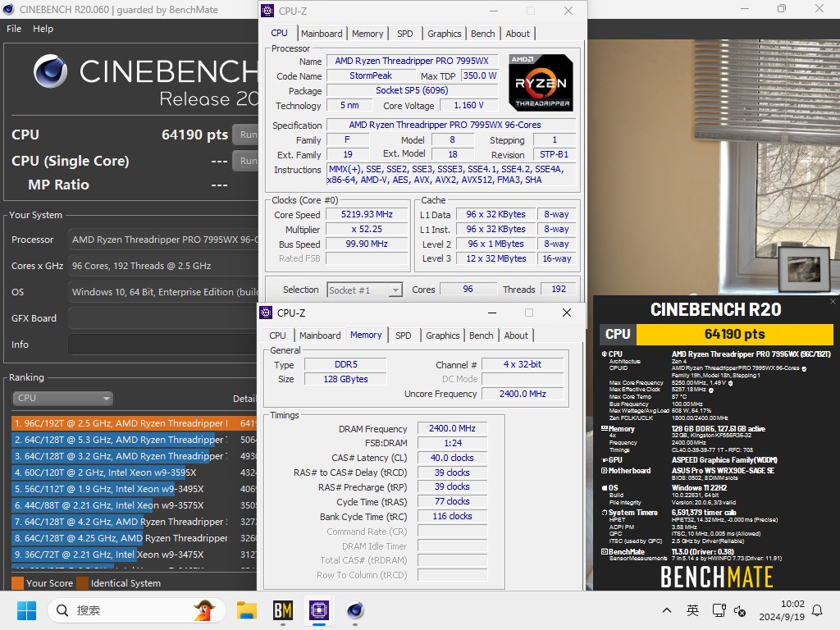
Task: Open the network status tray icon
Action: pyautogui.click(x=719, y=610)
